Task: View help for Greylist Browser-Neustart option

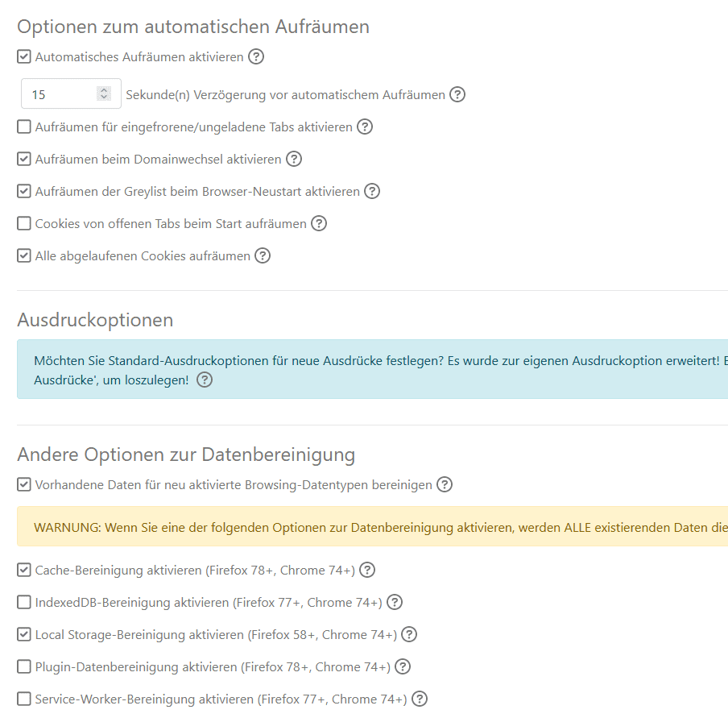Action: (x=372, y=191)
